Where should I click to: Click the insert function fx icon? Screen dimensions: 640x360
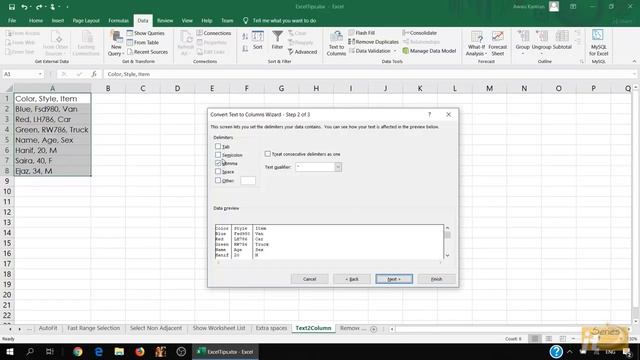[x=94, y=74]
